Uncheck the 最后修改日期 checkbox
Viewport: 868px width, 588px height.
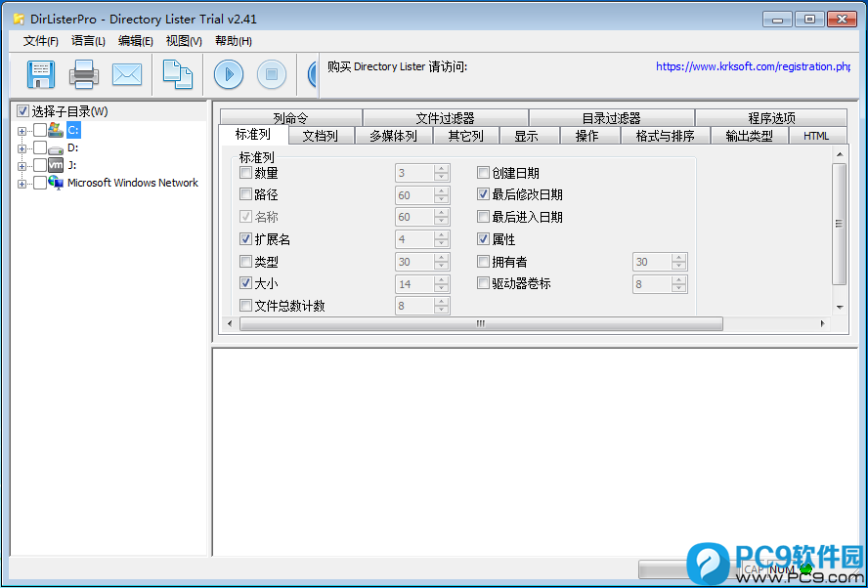(483, 194)
